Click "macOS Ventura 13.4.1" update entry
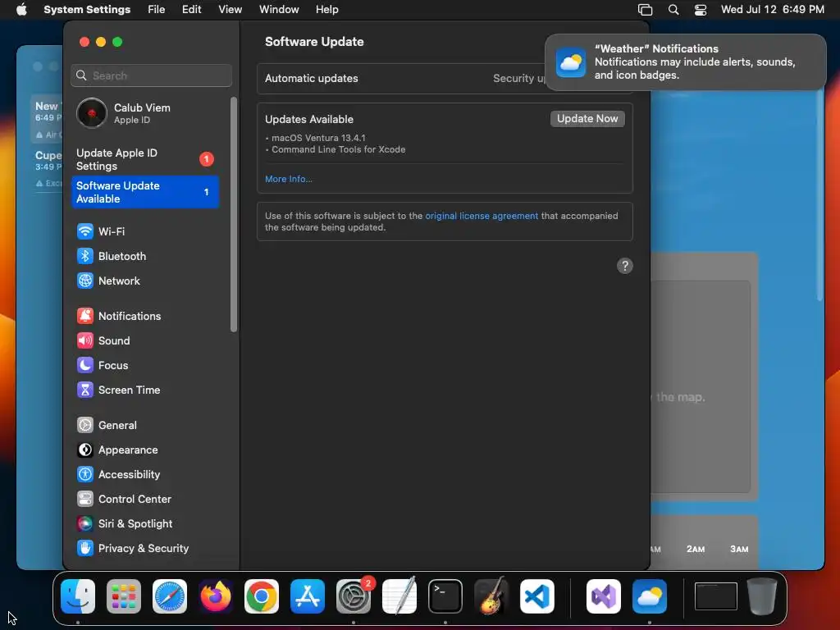The width and height of the screenshot is (840, 630). [x=318, y=138]
